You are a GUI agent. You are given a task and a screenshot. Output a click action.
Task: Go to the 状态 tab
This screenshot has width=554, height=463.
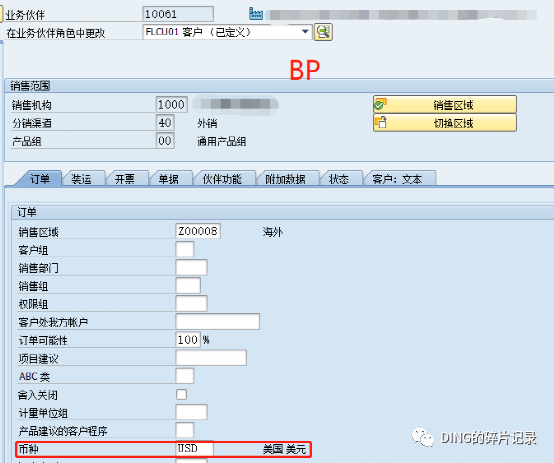point(339,179)
